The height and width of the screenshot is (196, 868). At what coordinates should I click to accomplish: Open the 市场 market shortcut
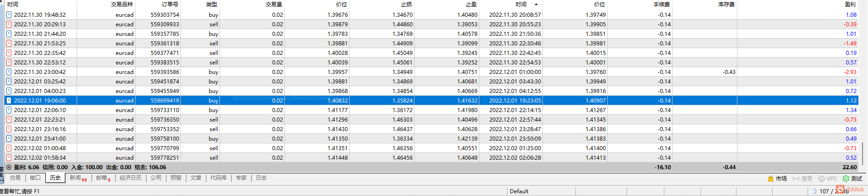point(777,179)
